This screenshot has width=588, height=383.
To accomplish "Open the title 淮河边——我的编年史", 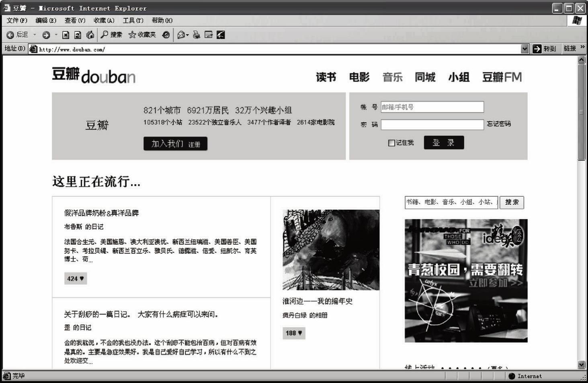I will [x=318, y=301].
